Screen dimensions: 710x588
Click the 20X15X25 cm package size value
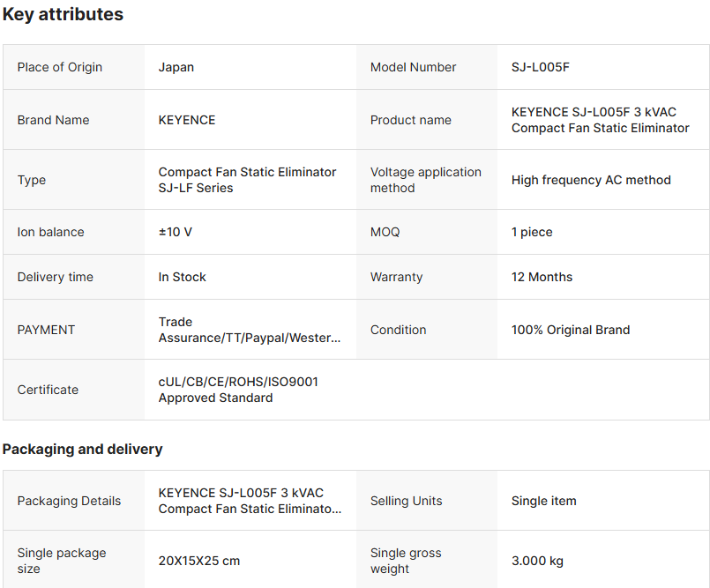[x=199, y=561]
